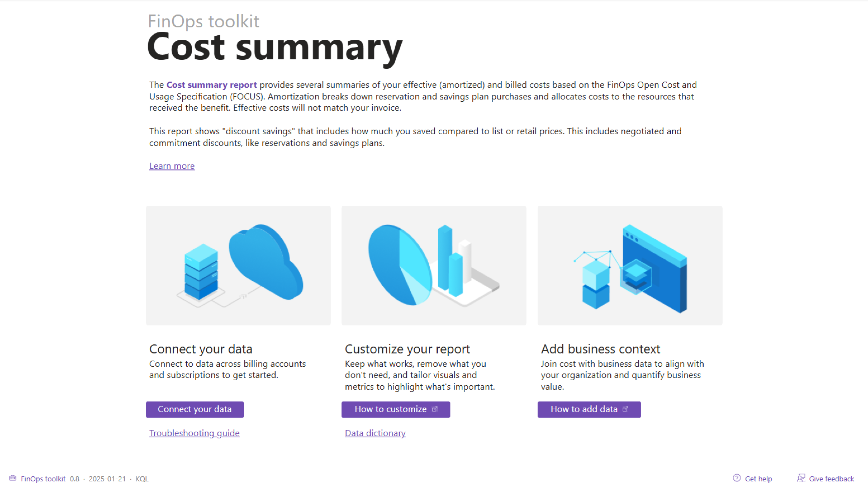
Task: Click the cloud and server illustration
Action: pyautogui.click(x=238, y=266)
